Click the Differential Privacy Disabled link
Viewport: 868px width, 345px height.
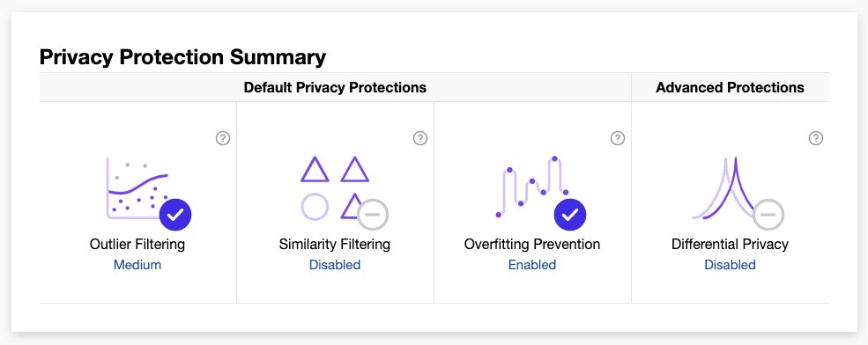[731, 265]
